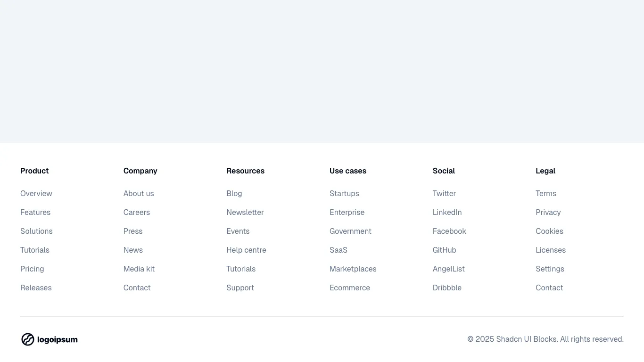The image size is (644, 362).
Task: Open Support in Resources column
Action: point(240,288)
